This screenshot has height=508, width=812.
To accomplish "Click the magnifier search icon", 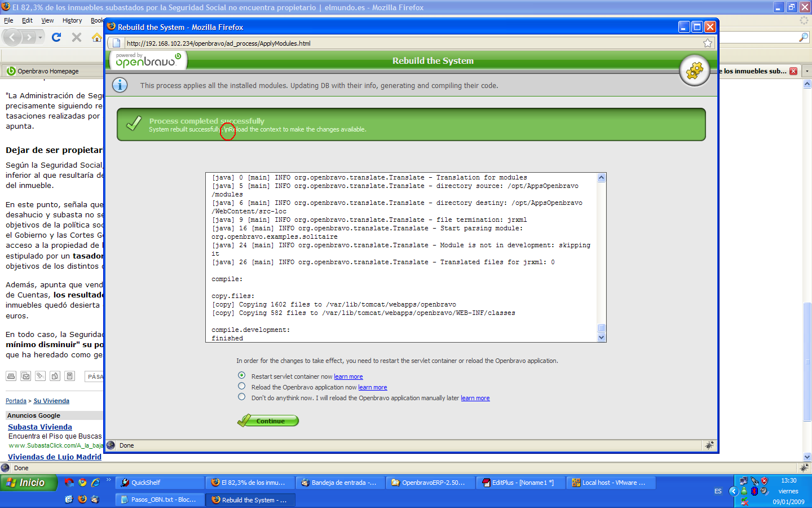I will (804, 37).
